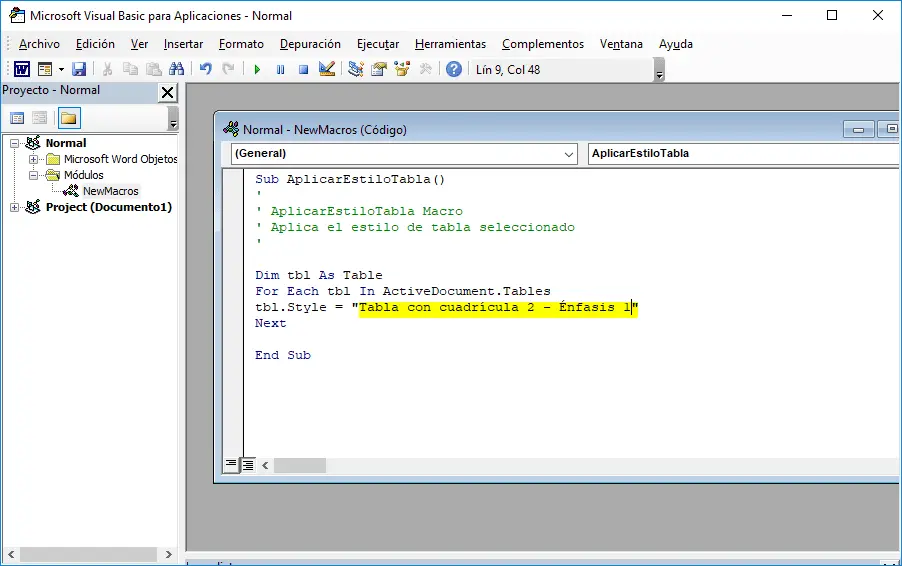
Task: Collapse the Módulos folder node
Action: (x=33, y=175)
